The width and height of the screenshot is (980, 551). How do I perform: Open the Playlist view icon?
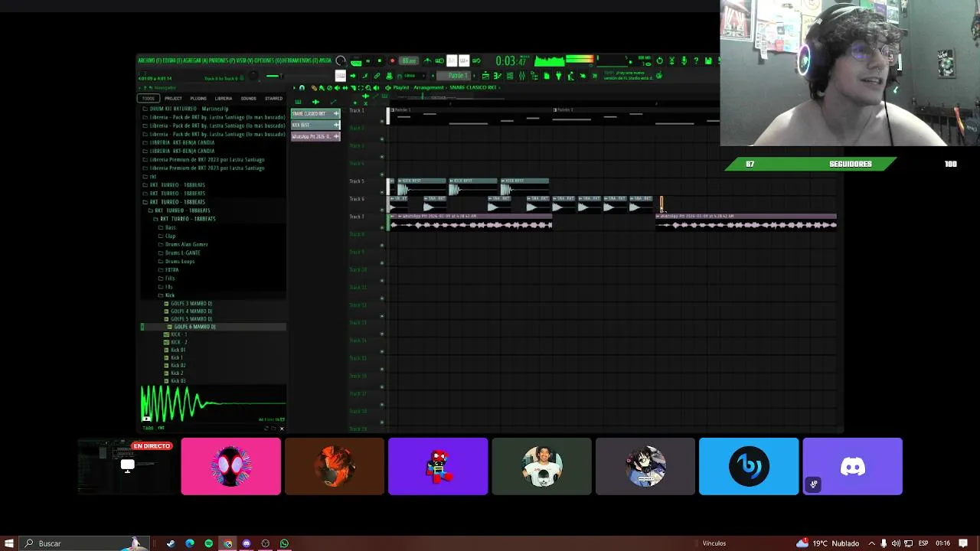485,76
